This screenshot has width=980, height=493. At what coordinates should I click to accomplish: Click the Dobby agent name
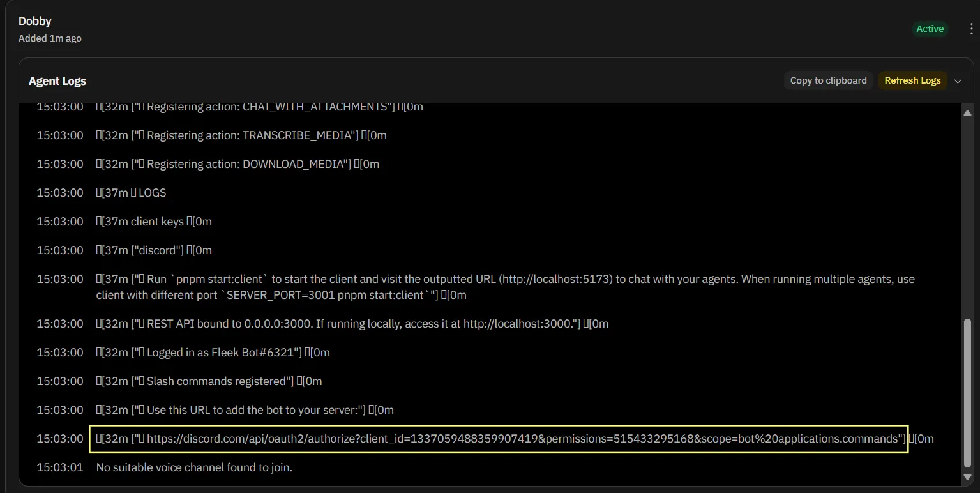pos(35,22)
